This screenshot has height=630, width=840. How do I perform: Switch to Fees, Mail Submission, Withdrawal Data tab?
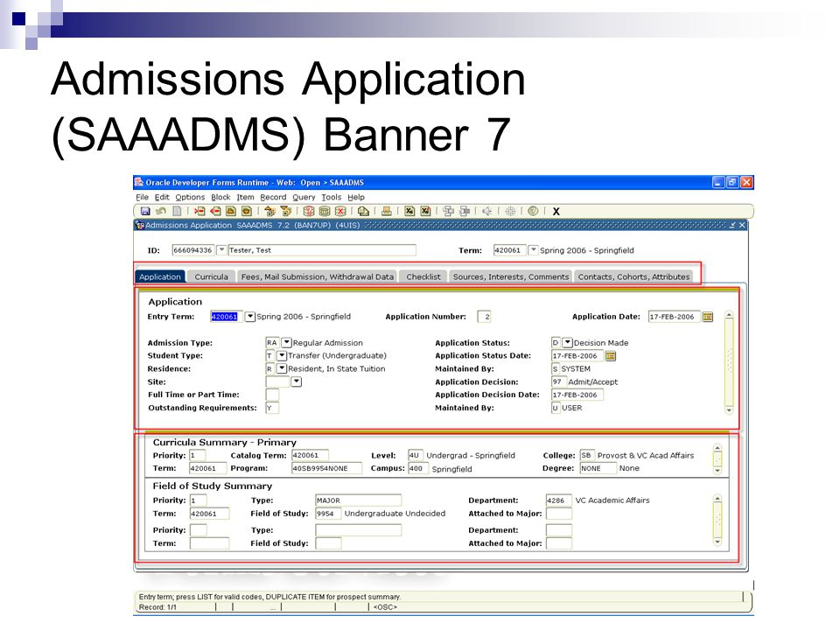[x=317, y=276]
